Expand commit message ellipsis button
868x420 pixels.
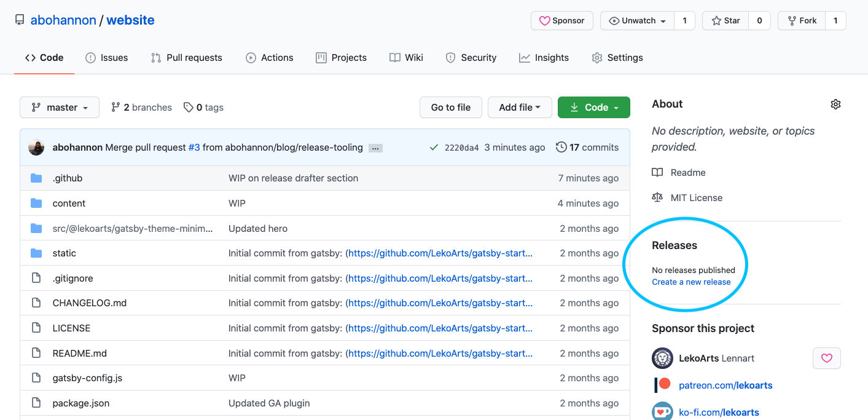click(x=375, y=148)
